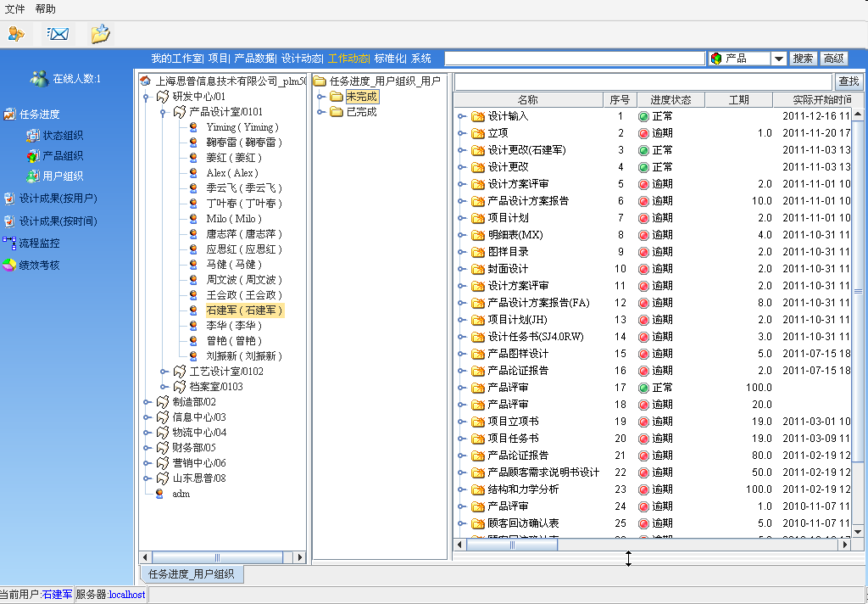Expand the 未完成 folder node
Screen dimensions: 868x604
[x=321, y=97]
